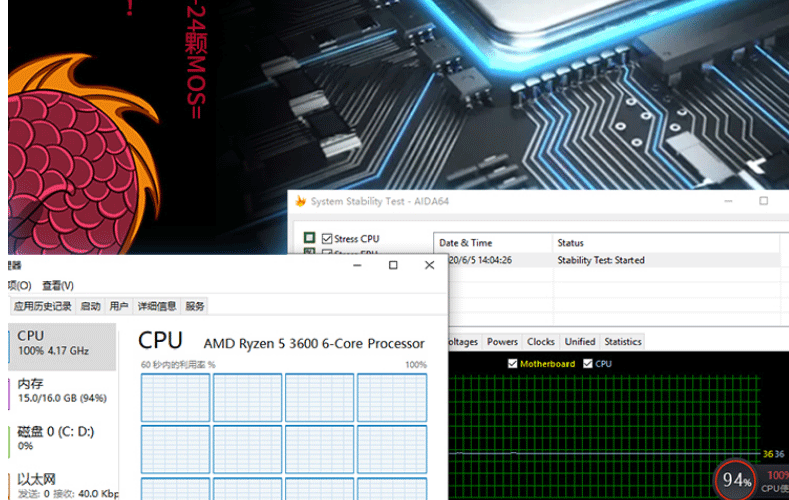Open the 详细信息 tab

(158, 306)
